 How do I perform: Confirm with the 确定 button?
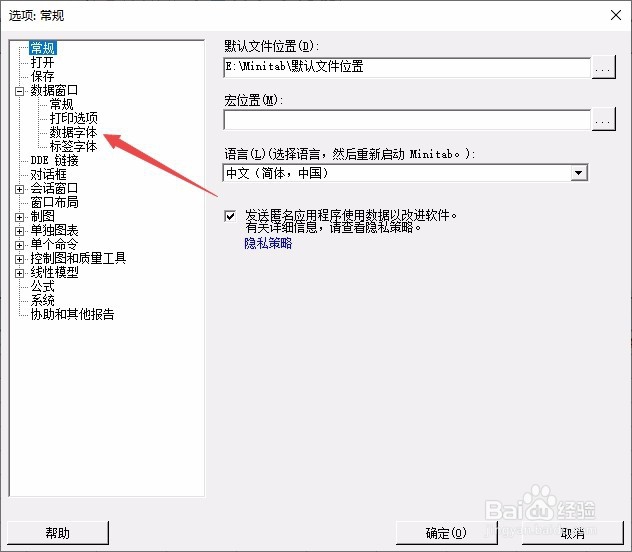pos(446,533)
